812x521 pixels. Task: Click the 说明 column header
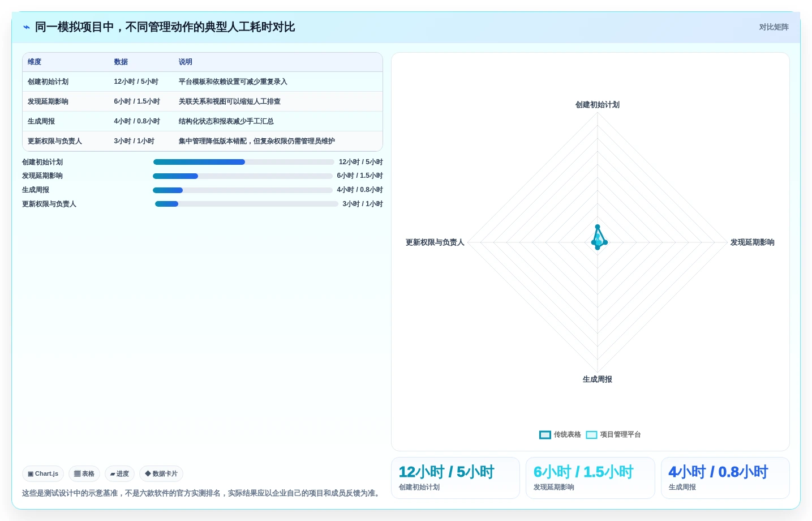[186, 62]
